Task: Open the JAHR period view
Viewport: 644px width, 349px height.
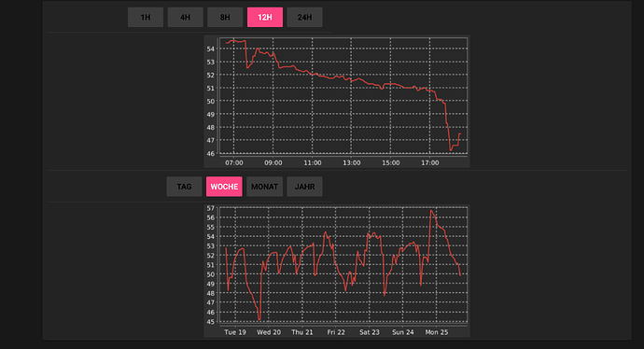Action: click(x=305, y=187)
